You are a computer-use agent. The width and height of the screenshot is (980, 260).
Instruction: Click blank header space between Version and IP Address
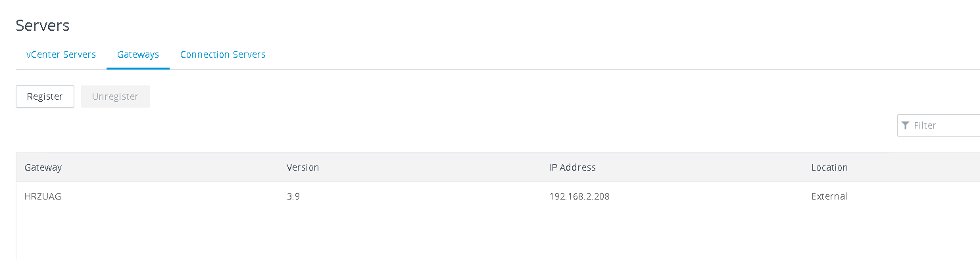(x=434, y=167)
